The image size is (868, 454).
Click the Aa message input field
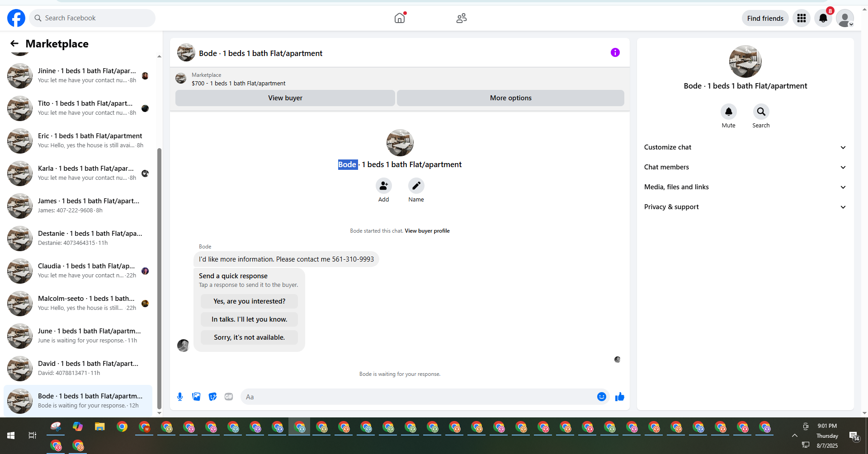[419, 397]
